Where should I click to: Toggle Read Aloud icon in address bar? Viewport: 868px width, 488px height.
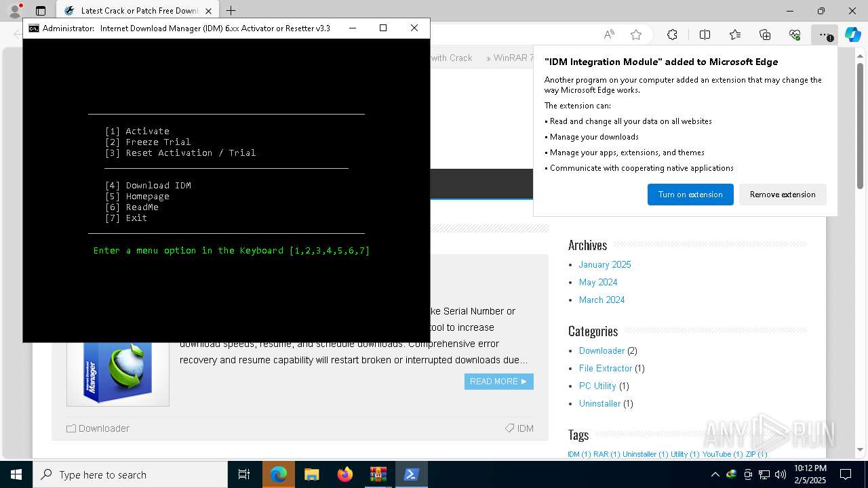pos(609,35)
